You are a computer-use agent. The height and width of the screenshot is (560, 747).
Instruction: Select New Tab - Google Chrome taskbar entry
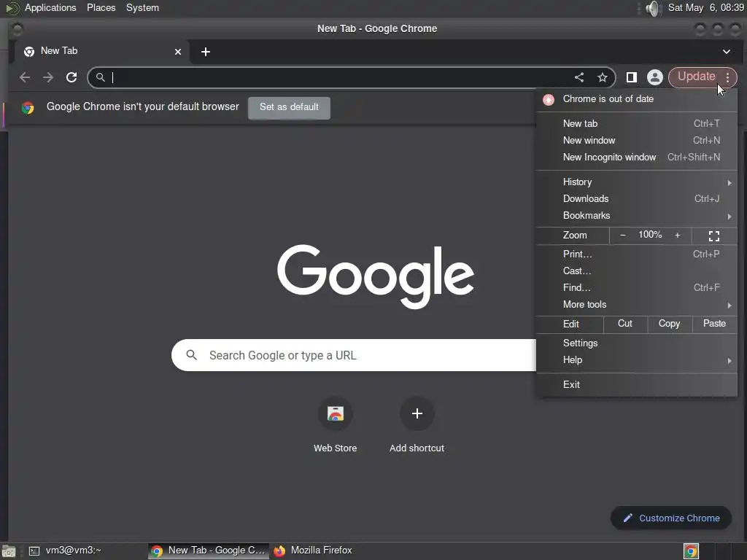coord(208,551)
